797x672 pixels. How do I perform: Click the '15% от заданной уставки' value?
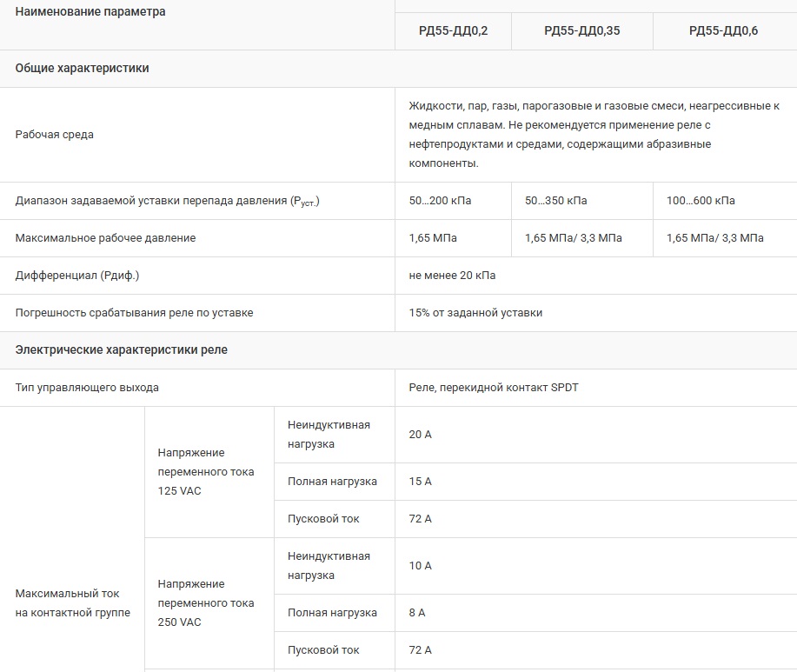tap(475, 313)
